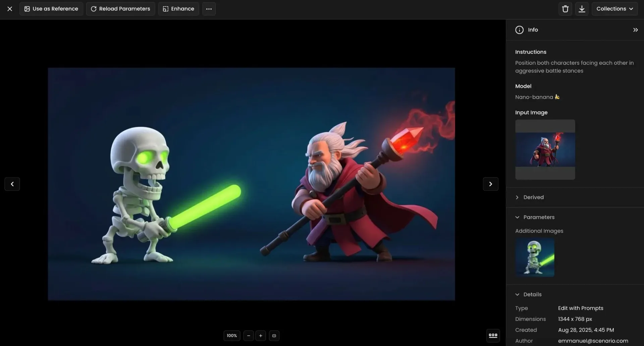The image size is (644, 346).
Task: Go to the previous image with the left arrow
Action: point(12,184)
